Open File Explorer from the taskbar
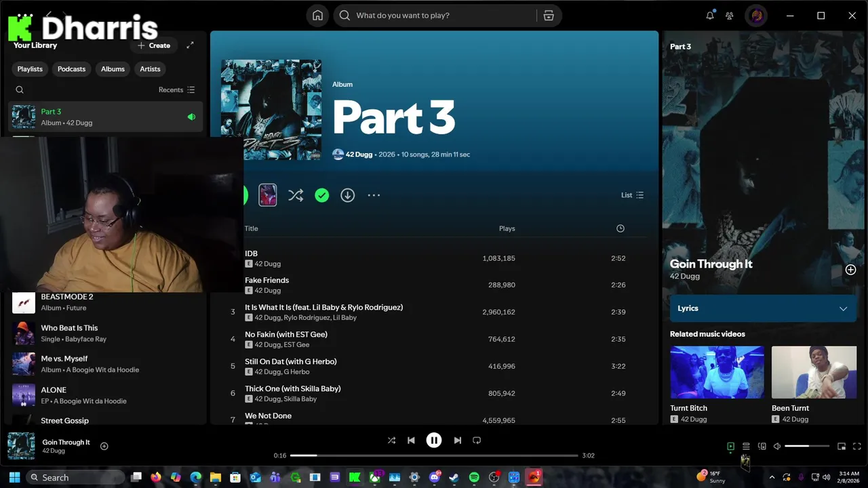The image size is (868, 488). coord(216,477)
